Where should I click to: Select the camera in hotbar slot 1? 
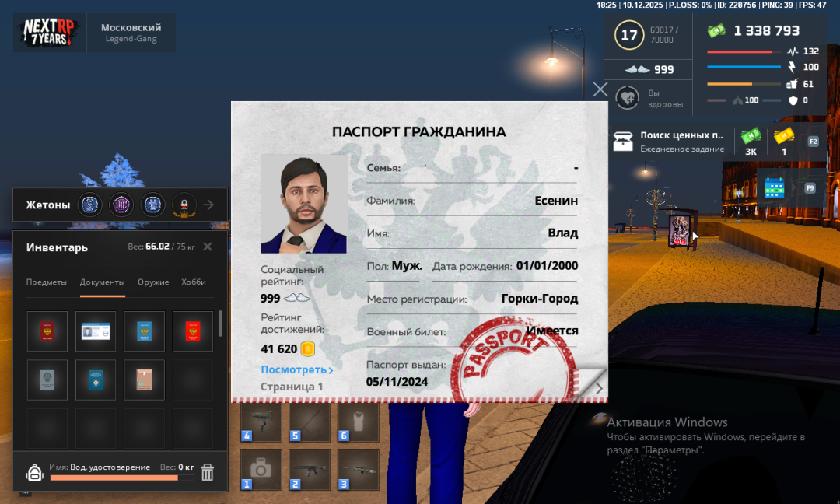[x=261, y=470]
